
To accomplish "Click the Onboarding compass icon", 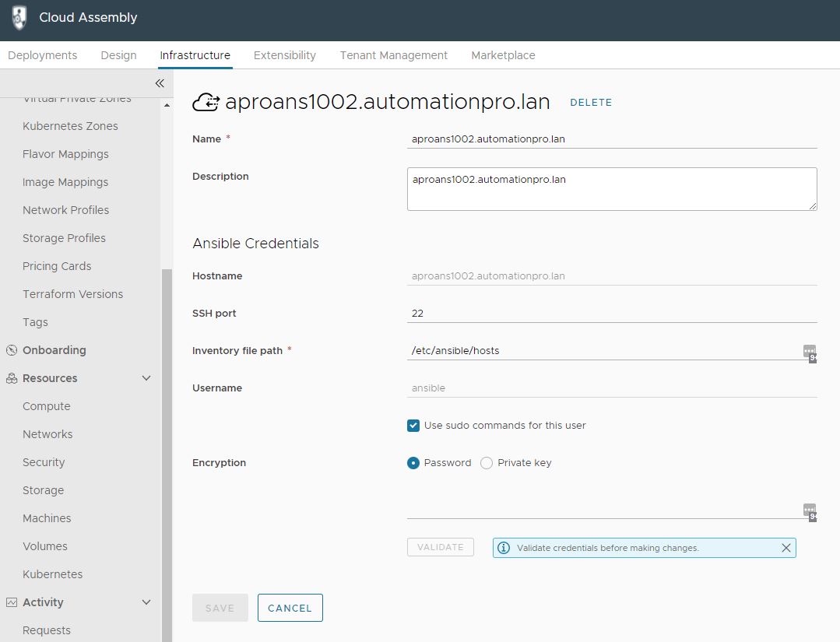I will tap(12, 350).
